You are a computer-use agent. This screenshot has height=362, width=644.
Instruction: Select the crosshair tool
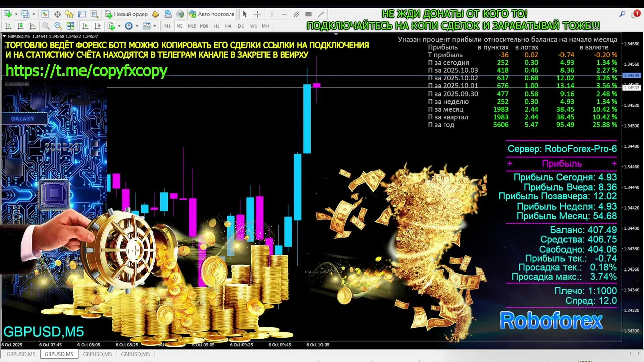point(257,14)
